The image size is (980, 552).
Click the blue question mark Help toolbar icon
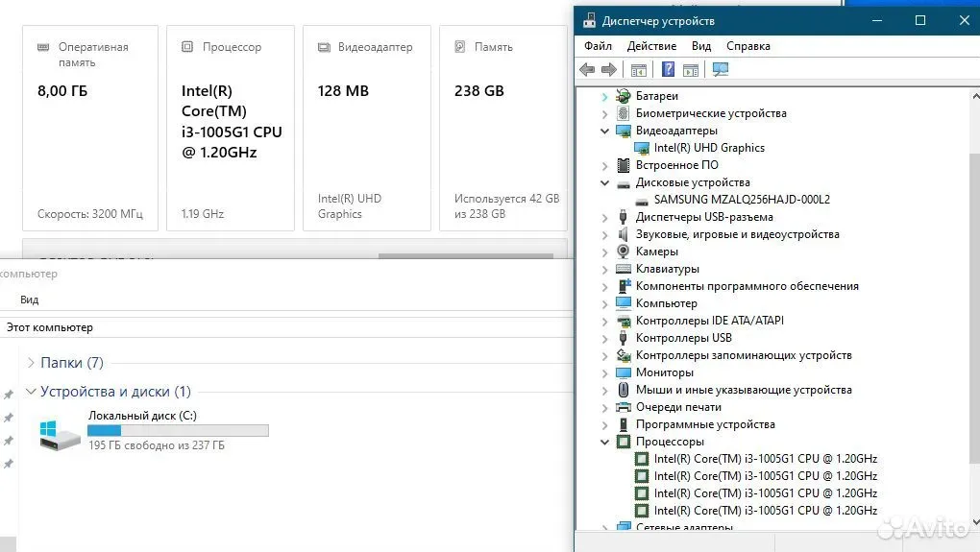[x=668, y=69]
